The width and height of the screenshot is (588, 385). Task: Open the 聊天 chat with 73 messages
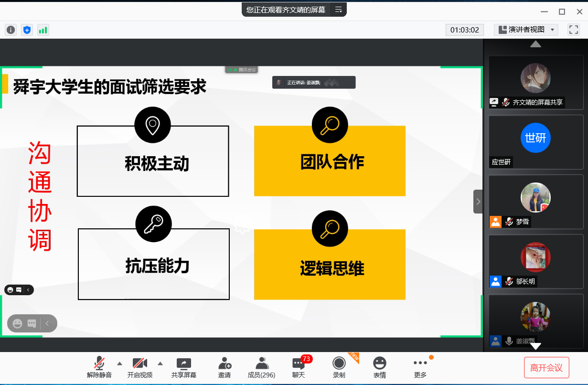pos(299,367)
